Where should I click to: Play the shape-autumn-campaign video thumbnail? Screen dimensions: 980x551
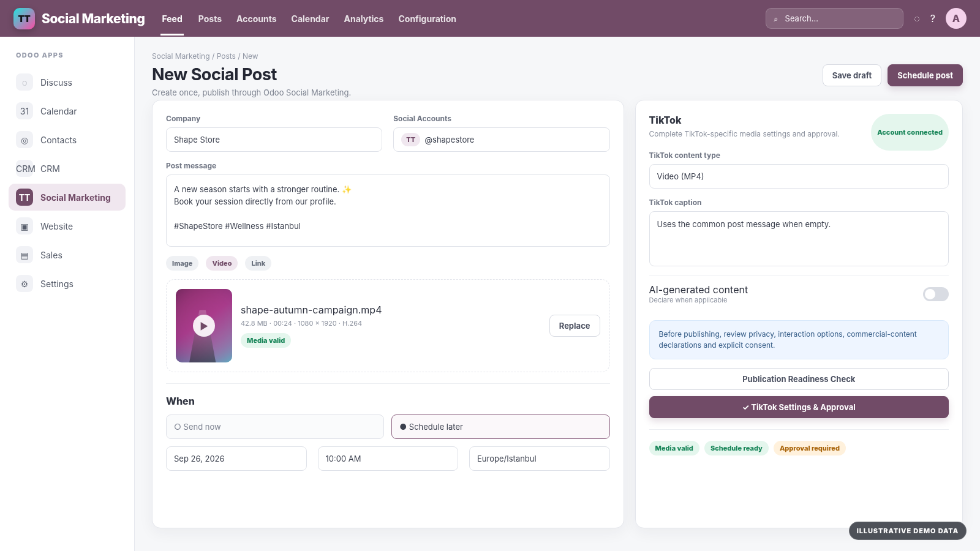pyautogui.click(x=204, y=326)
